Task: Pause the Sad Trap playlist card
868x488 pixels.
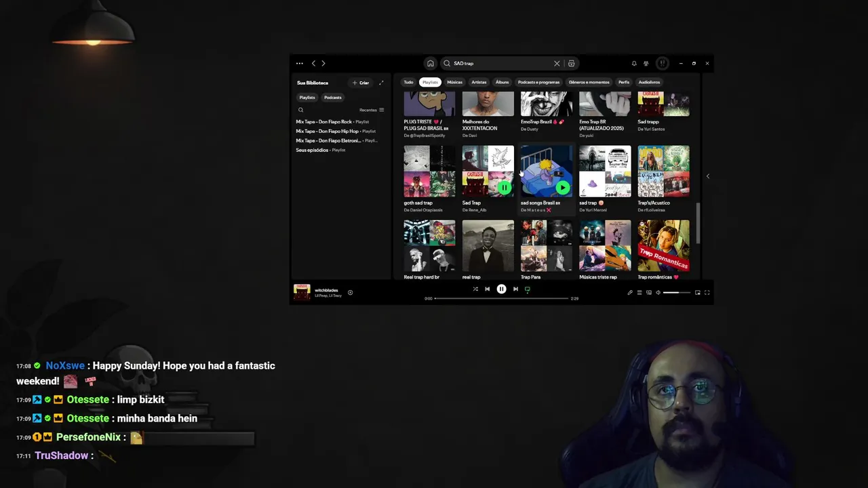Action: [x=504, y=187]
